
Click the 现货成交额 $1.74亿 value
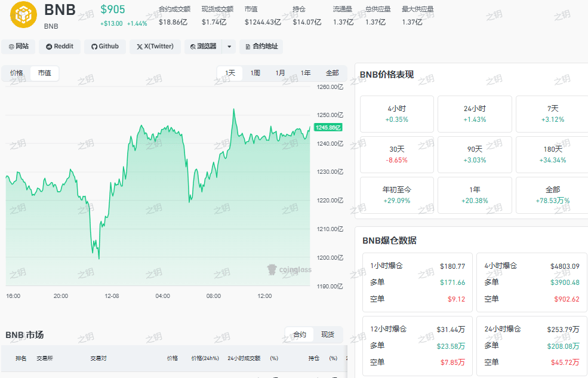[214, 22]
